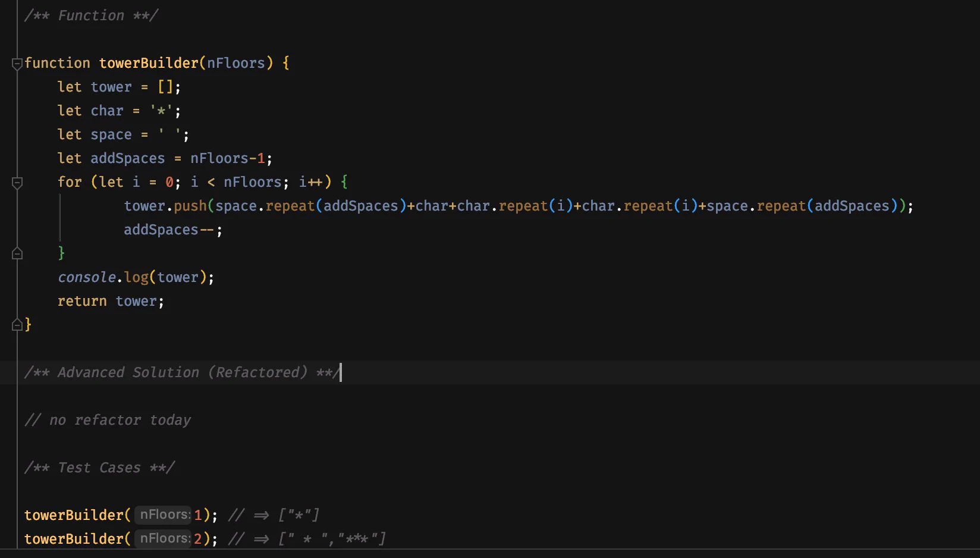
Task: Click the '// ⇒ ["*"]' result comment
Action: pyautogui.click(x=274, y=515)
